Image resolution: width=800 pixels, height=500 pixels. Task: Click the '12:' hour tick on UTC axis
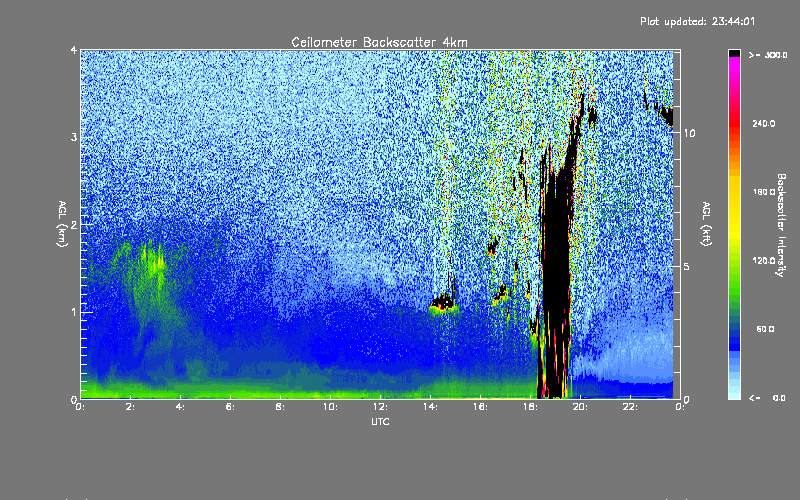point(381,407)
